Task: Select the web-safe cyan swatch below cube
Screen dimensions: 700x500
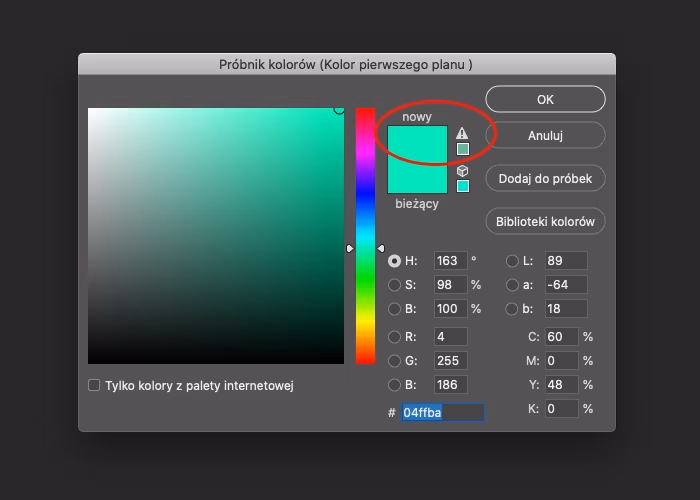Action: click(463, 186)
